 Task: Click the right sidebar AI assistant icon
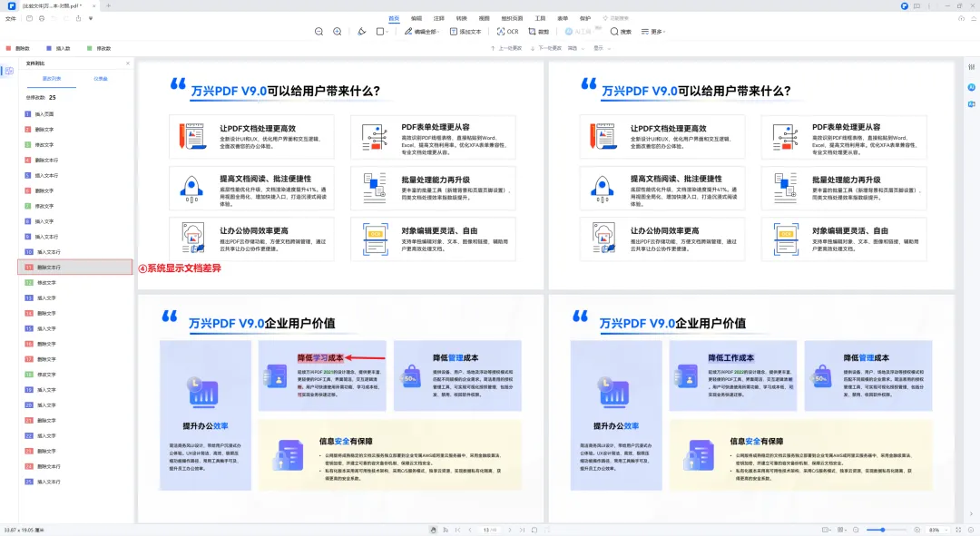pos(971,87)
